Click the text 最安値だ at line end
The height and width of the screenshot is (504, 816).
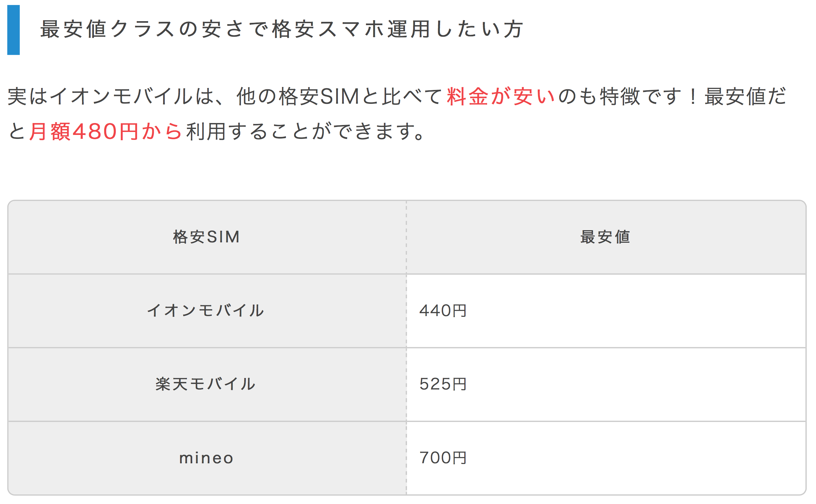[x=746, y=97]
